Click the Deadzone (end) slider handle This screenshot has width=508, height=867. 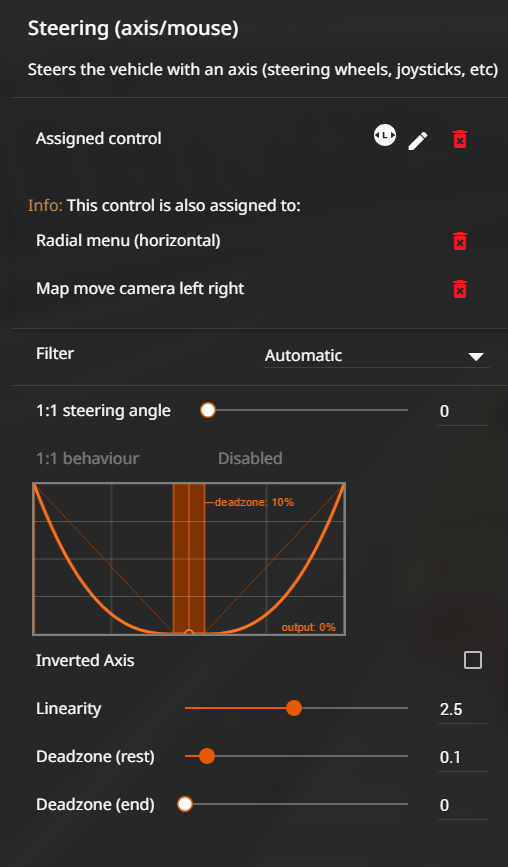185,804
